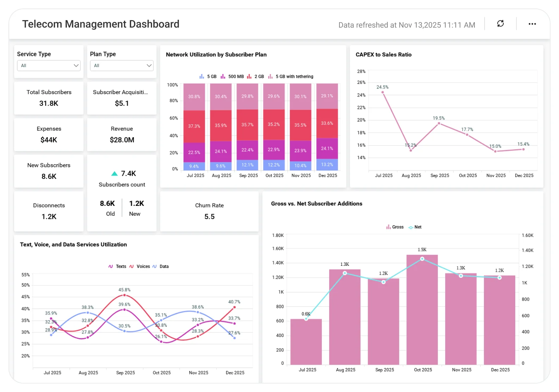Click the 35.5% segment in Nov 2025 bar
This screenshot has height=392, width=559.
300,125
